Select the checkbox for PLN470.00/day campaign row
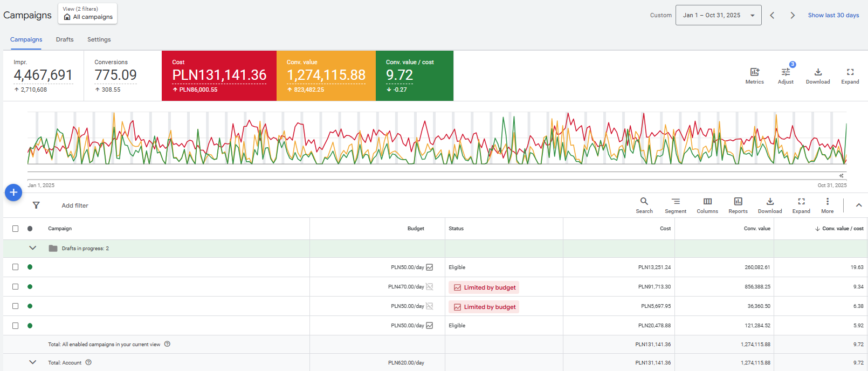This screenshot has height=371, width=868. (15, 287)
